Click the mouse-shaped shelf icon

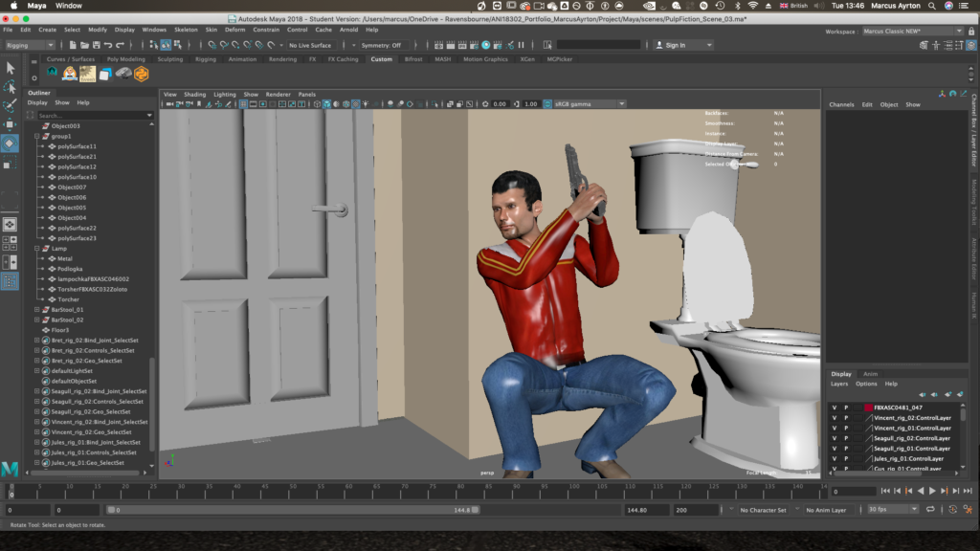(123, 74)
